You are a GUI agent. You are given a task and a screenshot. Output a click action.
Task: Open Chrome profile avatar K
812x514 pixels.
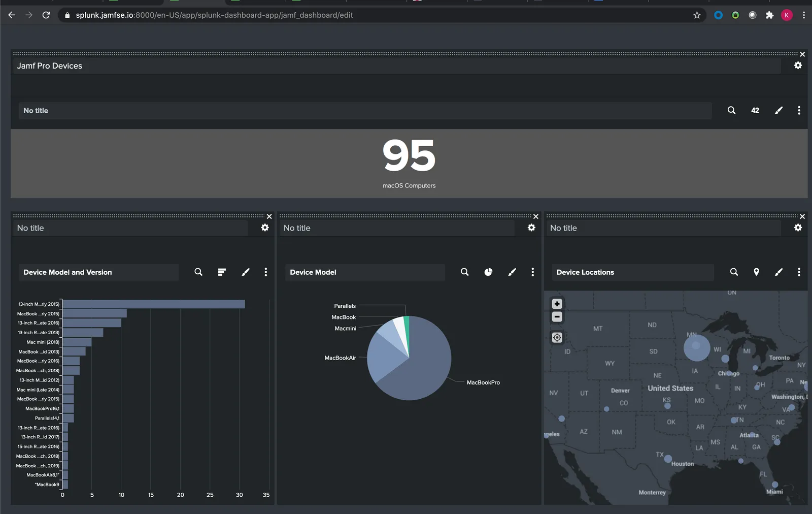(787, 15)
